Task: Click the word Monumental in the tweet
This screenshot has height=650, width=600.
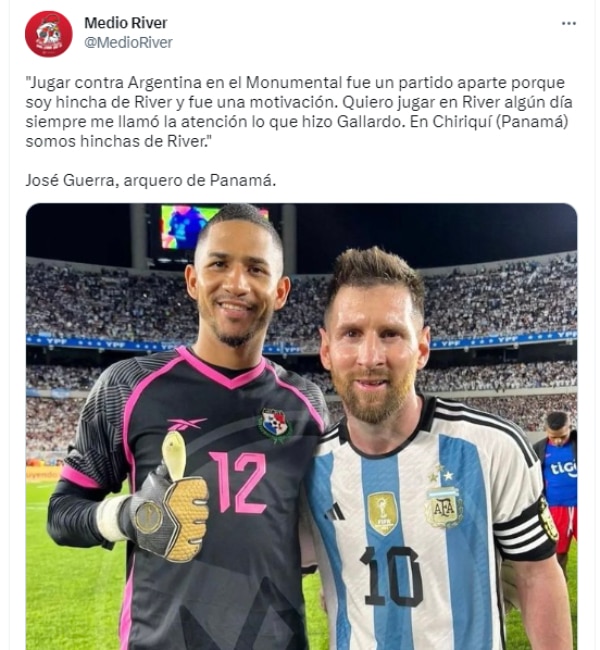Action: (x=293, y=82)
